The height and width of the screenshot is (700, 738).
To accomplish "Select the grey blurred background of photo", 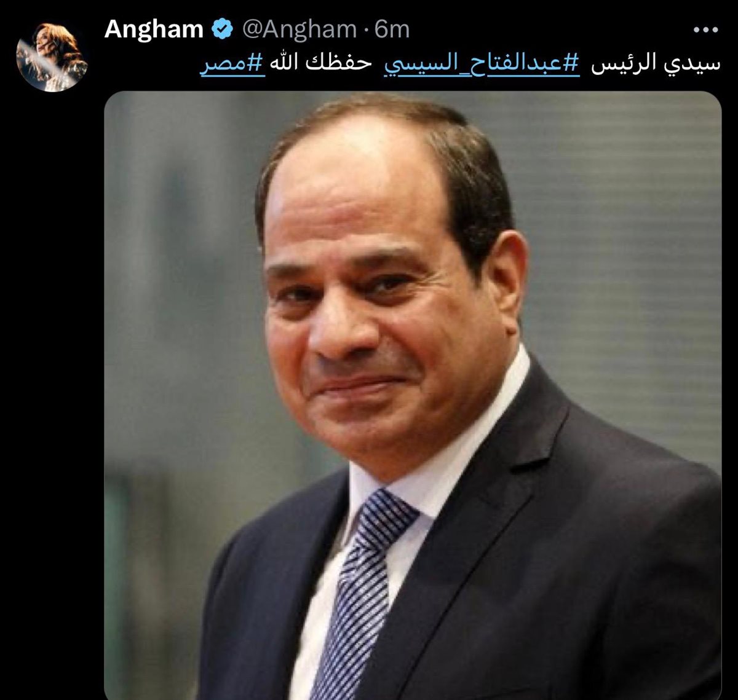I will 621,246.
